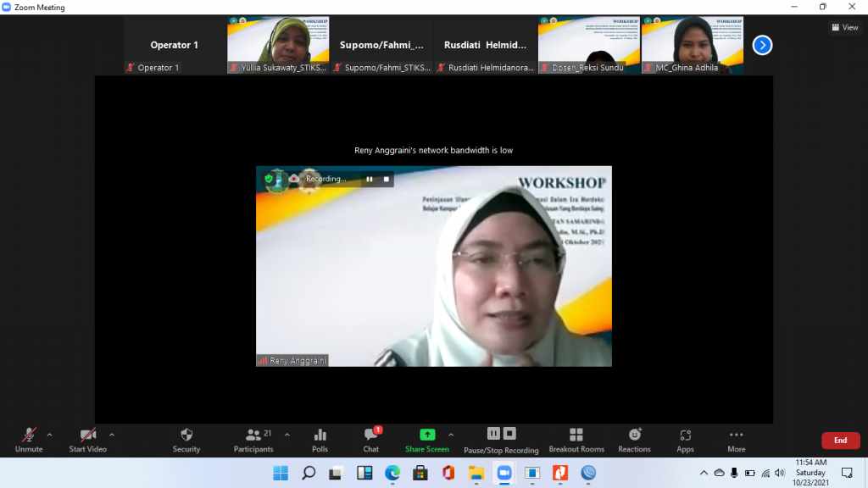The width and height of the screenshot is (868, 488).
Task: Click the green encryption shield icon
Action: tap(270, 179)
